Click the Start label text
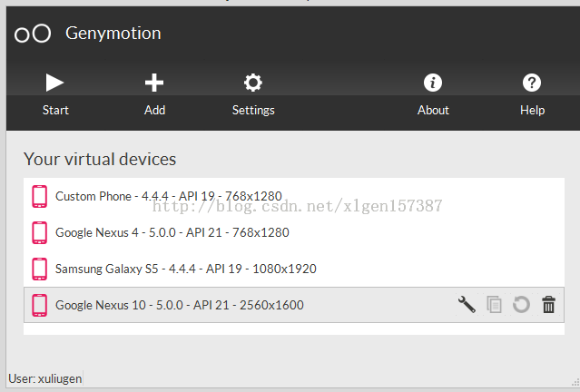580x392 pixels. [55, 110]
